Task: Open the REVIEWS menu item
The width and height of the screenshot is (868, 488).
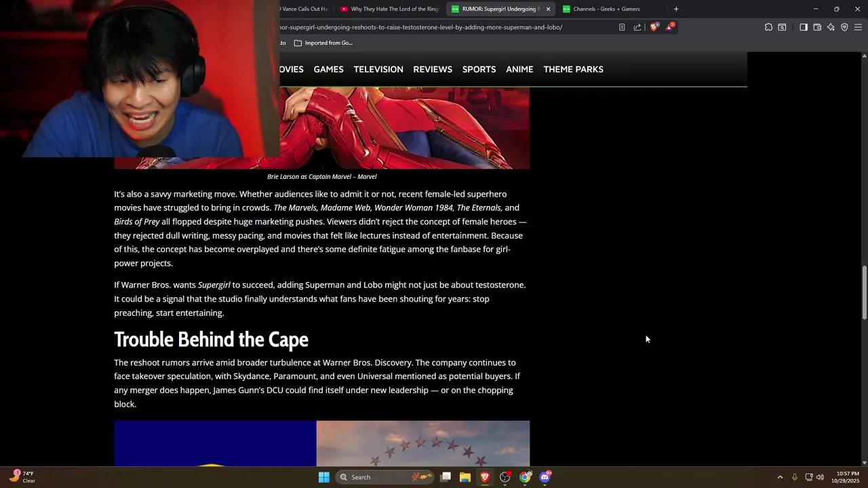Action: click(433, 69)
